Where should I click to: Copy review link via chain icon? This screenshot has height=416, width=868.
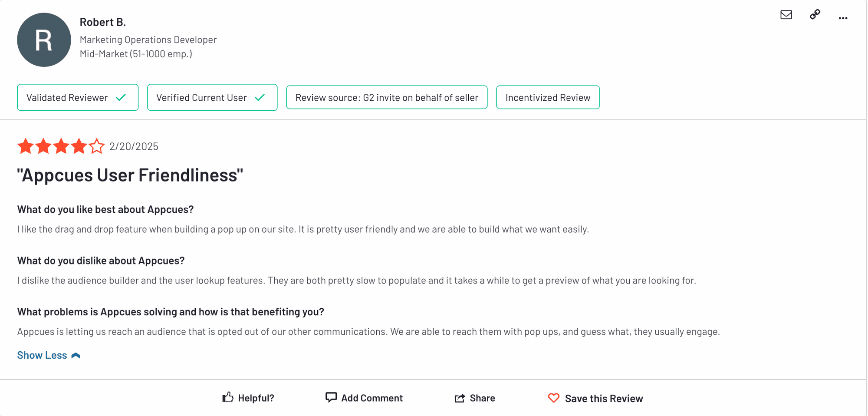[x=815, y=14]
